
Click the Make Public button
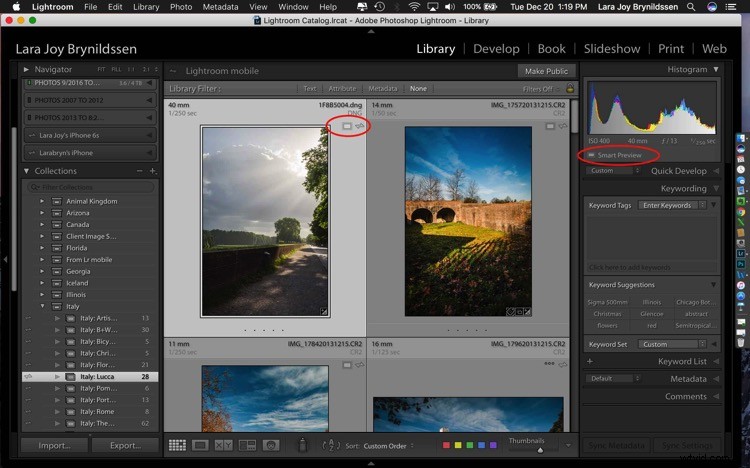(x=546, y=71)
